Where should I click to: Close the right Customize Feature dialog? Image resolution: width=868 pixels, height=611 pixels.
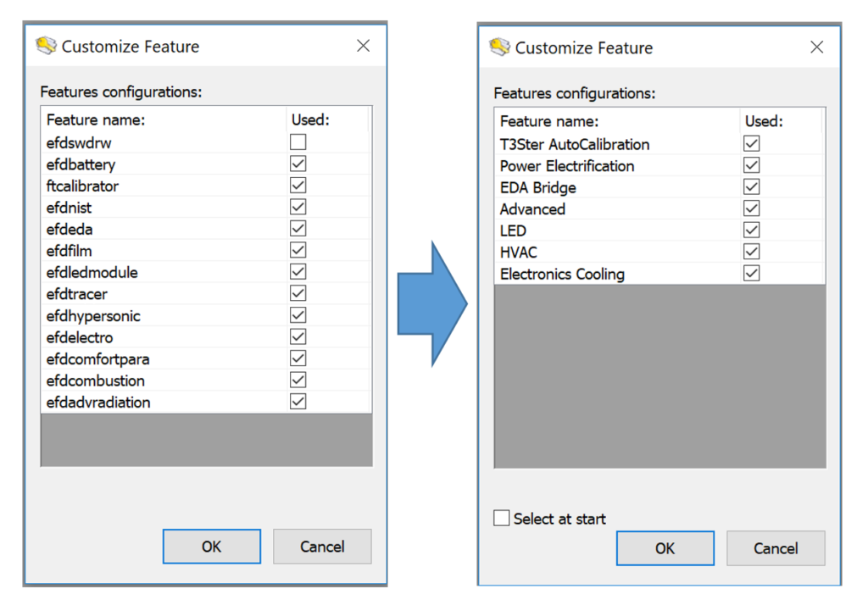816,47
